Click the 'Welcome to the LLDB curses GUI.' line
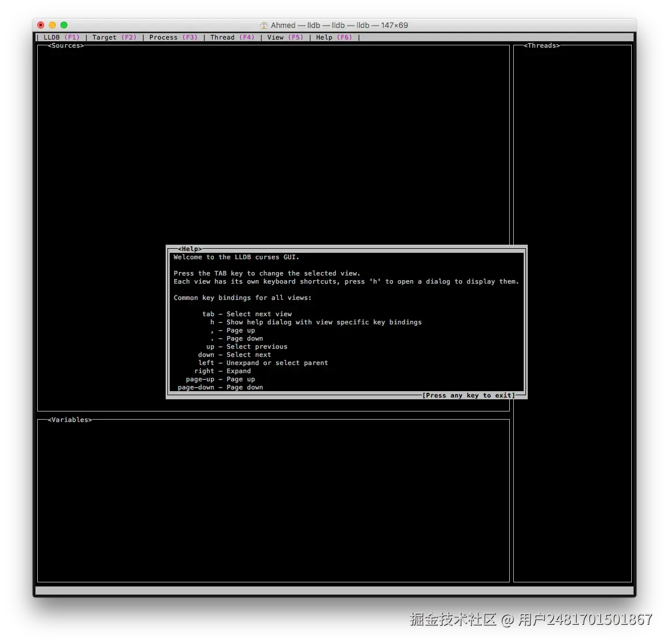Viewport: 669px width, 644px height. 237,257
